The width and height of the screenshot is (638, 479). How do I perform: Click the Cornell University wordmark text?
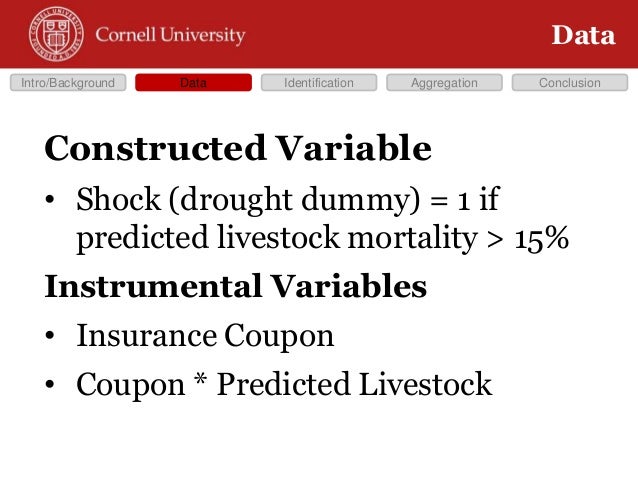170,35
